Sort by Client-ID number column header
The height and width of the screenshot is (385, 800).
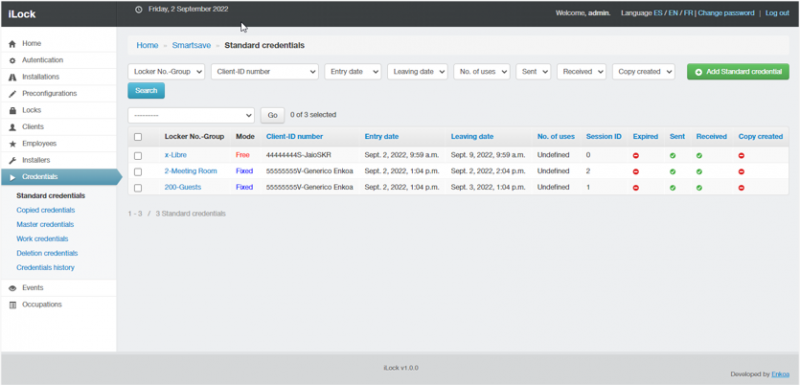pyautogui.click(x=294, y=137)
